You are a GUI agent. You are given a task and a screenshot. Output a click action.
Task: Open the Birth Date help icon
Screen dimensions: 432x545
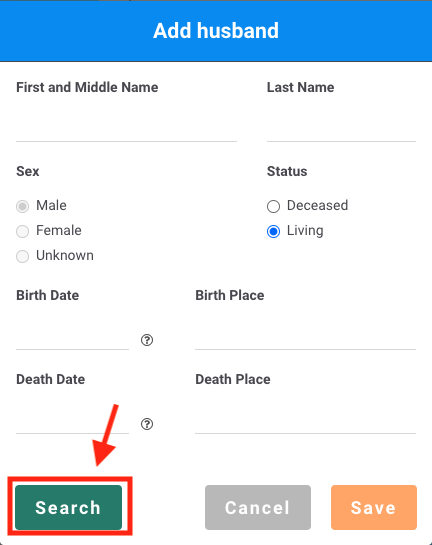[147, 340]
